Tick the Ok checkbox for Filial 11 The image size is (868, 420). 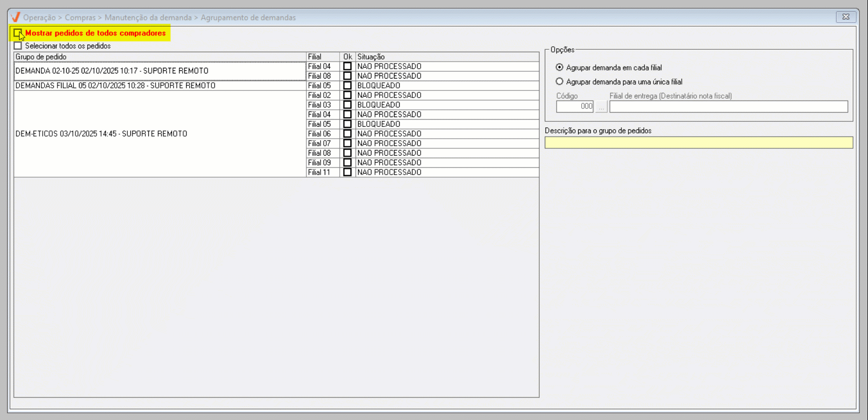click(x=347, y=173)
